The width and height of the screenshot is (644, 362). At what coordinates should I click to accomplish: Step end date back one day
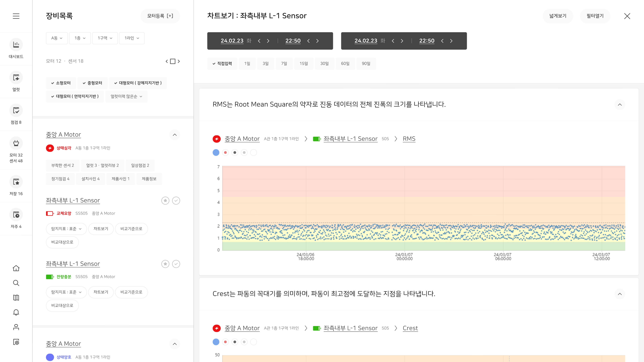(x=393, y=41)
